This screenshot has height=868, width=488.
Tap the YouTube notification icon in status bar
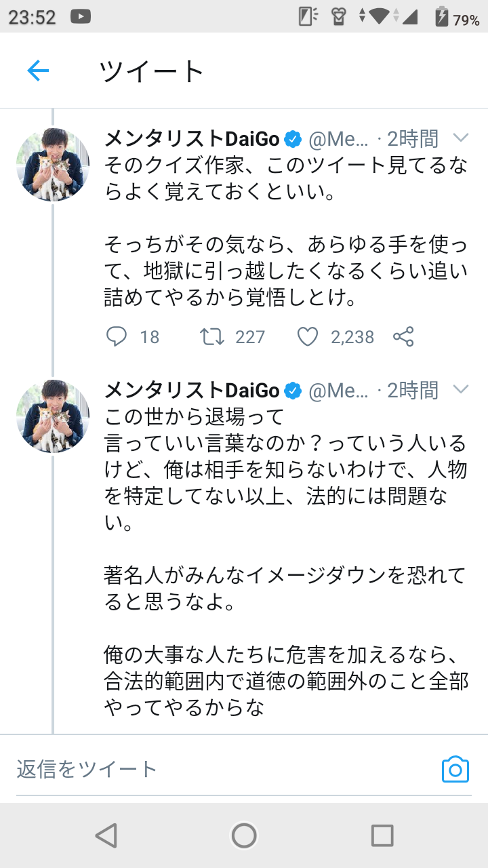[80, 17]
